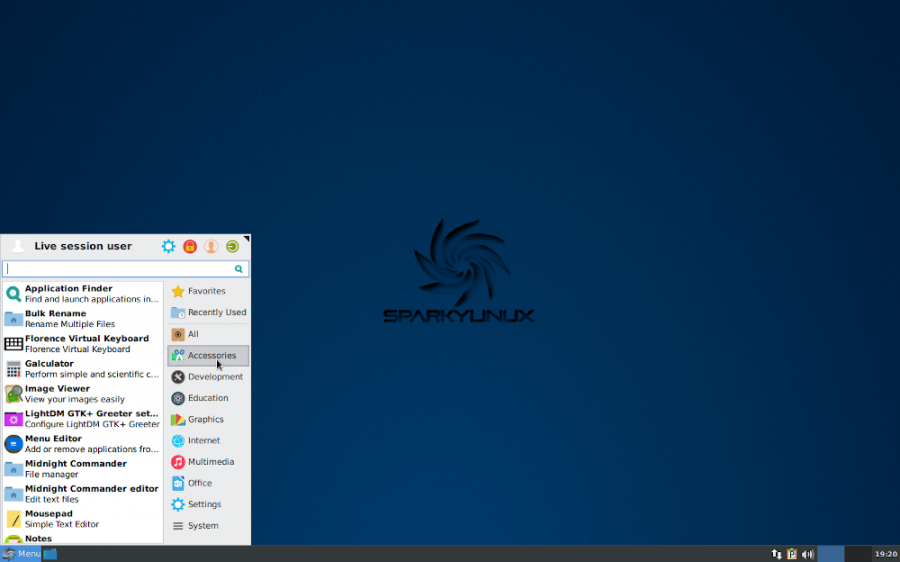Show the Recently Used category
The height and width of the screenshot is (562, 900).
pyautogui.click(x=208, y=312)
